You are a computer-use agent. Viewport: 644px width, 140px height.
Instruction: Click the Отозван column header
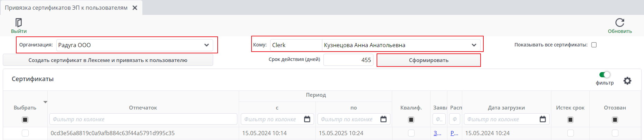(615, 108)
